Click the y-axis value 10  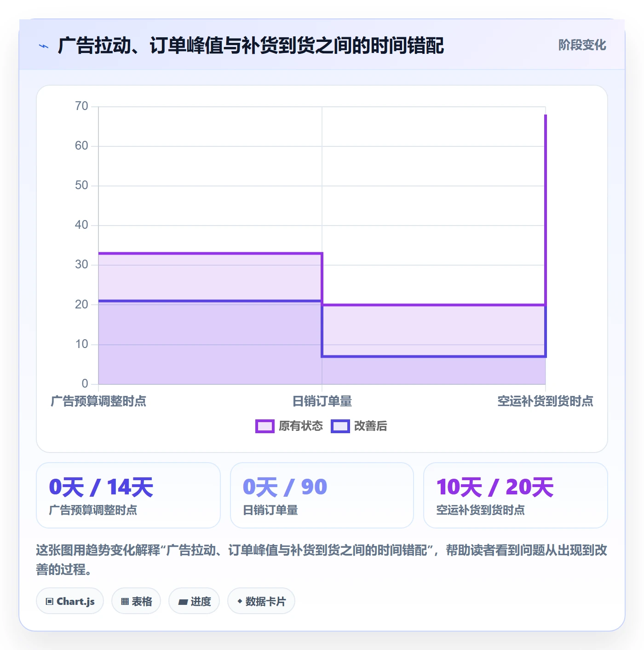81,344
